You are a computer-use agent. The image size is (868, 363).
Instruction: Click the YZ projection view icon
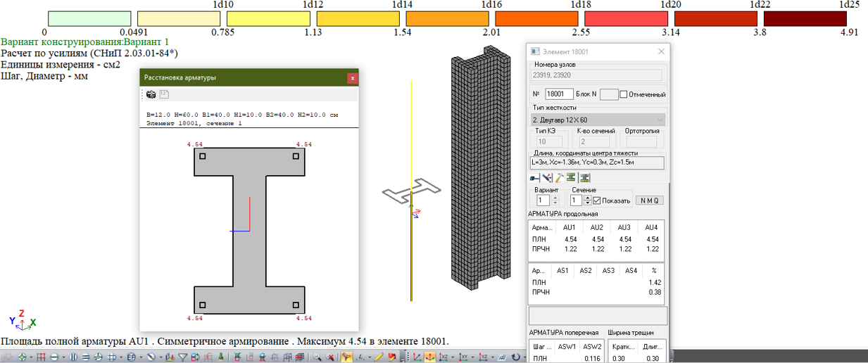(484, 357)
